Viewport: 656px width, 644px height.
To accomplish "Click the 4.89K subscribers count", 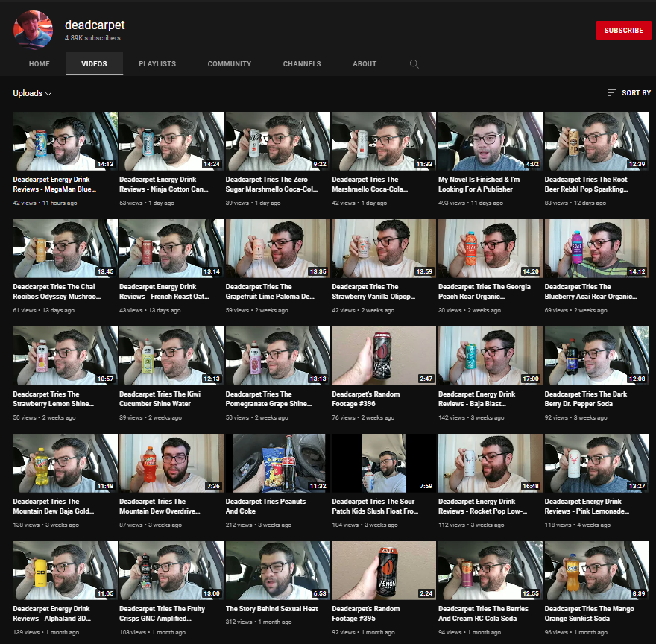I will coord(92,38).
